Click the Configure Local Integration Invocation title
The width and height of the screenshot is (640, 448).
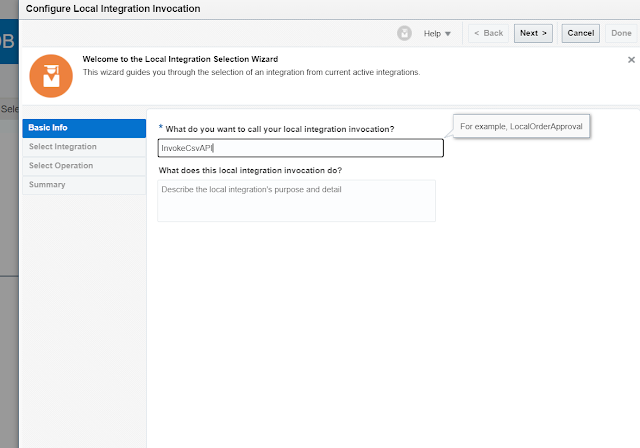112,9
